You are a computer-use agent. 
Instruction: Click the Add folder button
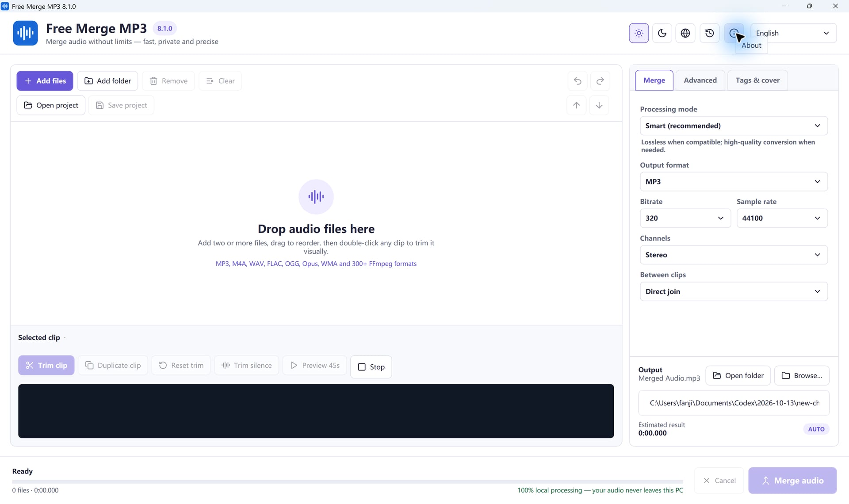107,81
